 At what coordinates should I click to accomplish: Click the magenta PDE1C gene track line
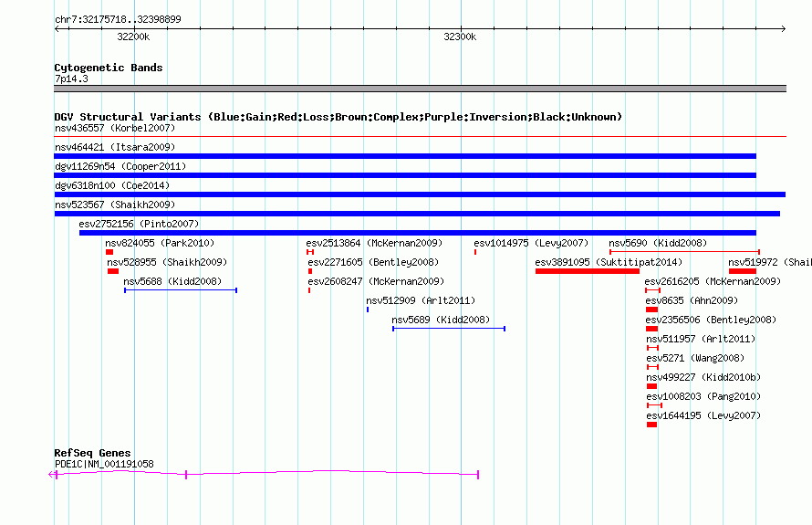point(264,474)
